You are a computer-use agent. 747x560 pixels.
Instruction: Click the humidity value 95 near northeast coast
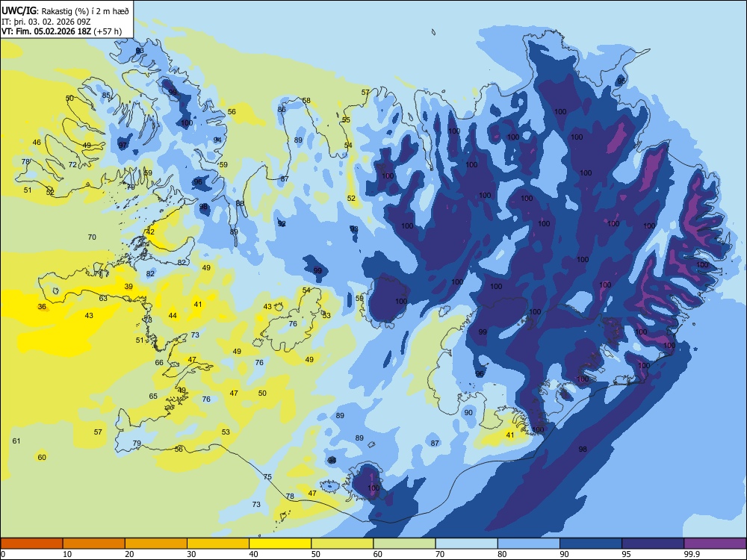622,81
